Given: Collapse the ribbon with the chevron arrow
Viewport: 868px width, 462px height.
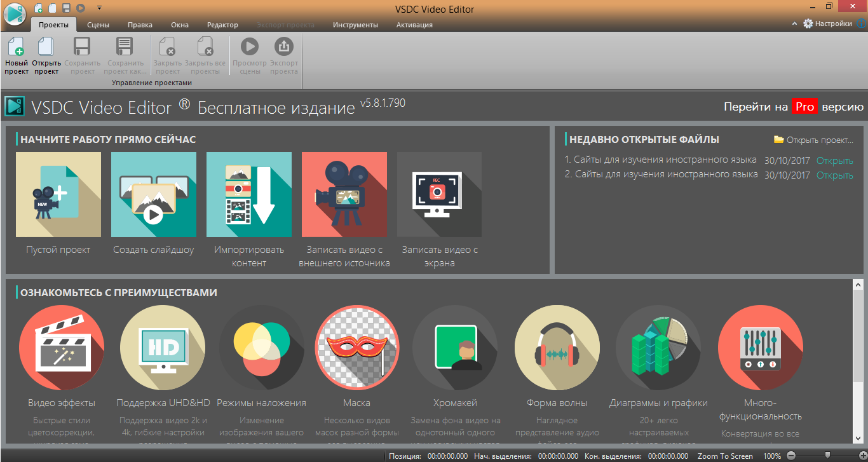Looking at the screenshot, I should coord(794,22).
